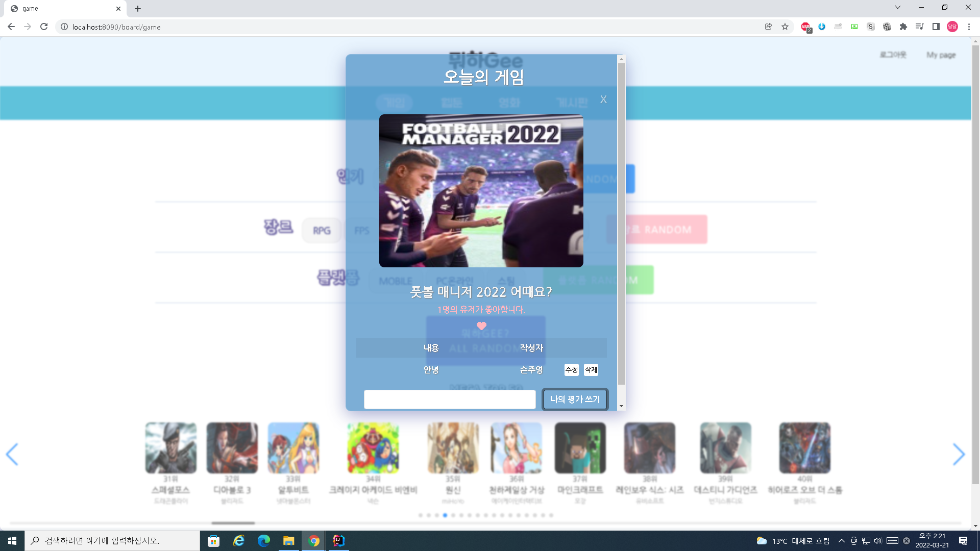Viewport: 980px width, 551px height.
Task: Close the 오늘의 게임 popup with X
Action: point(603,99)
